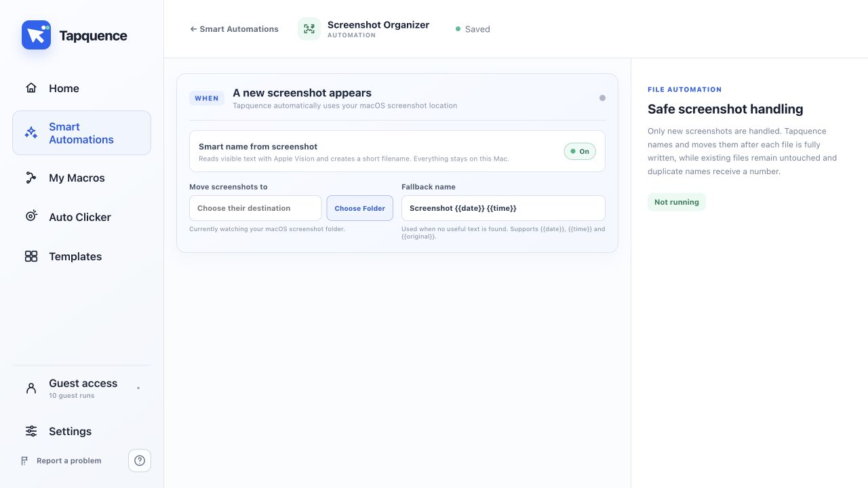
Task: Click the Settings sliders icon
Action: (31, 431)
